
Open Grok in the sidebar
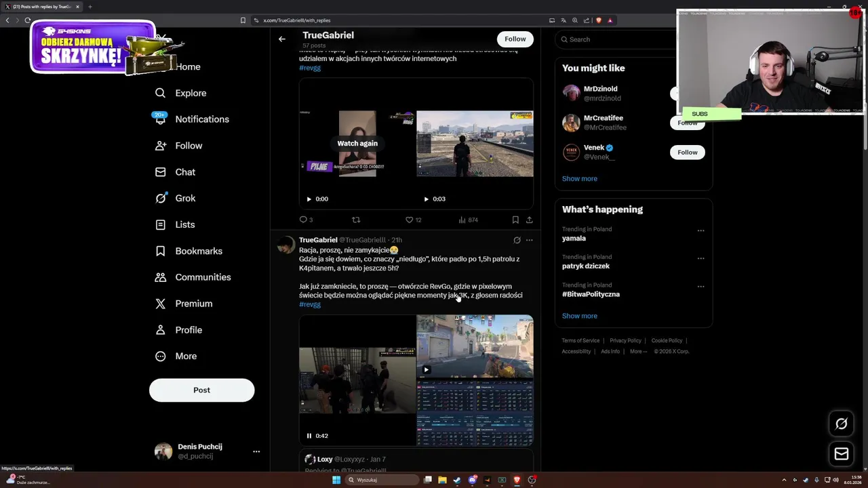[x=175, y=199]
